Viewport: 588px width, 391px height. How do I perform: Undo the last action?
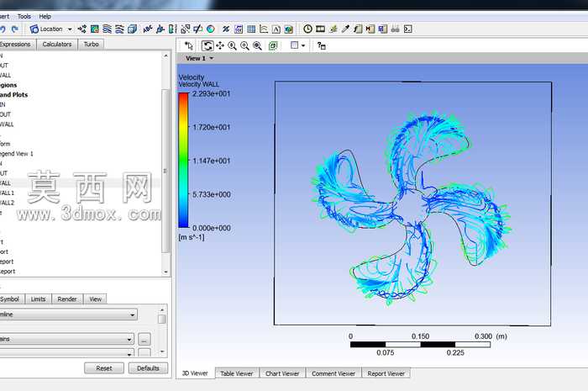click(x=3, y=29)
